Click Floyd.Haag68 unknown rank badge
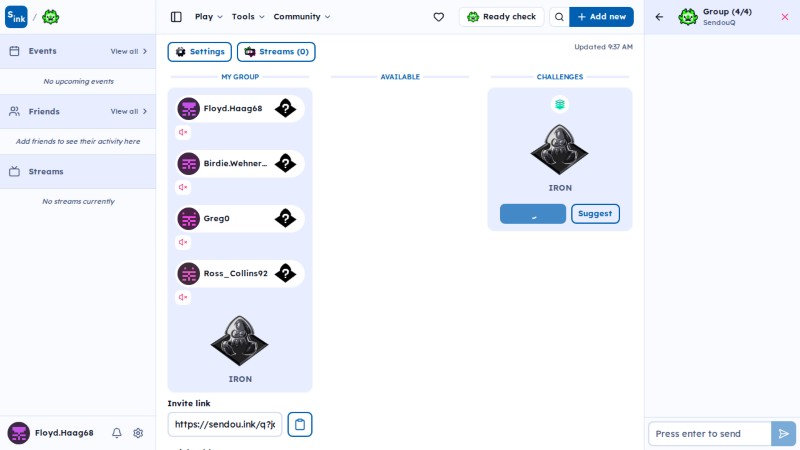800x450 pixels. point(285,108)
